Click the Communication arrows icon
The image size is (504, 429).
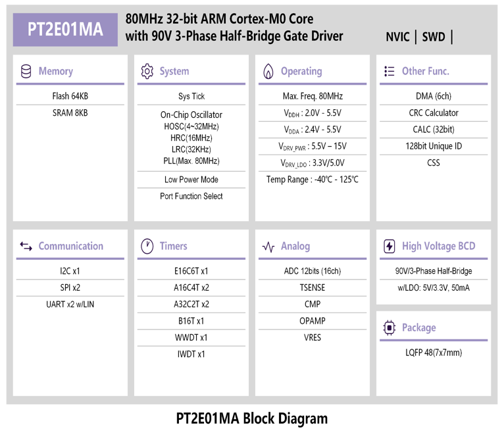(x=26, y=246)
